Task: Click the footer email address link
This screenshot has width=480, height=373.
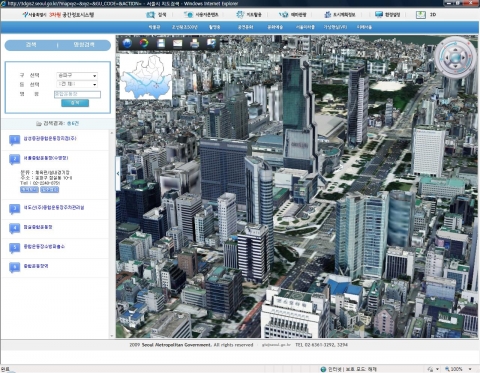Action: tap(276, 345)
